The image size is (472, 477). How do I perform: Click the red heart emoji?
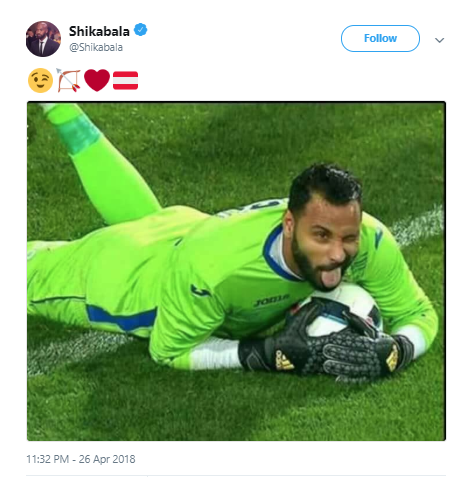point(97,80)
